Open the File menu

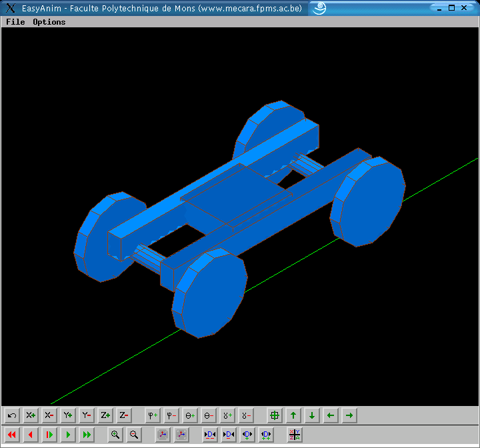pos(15,22)
